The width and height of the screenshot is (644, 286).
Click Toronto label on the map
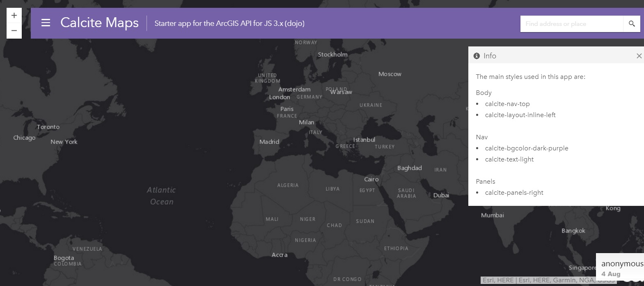click(48, 127)
